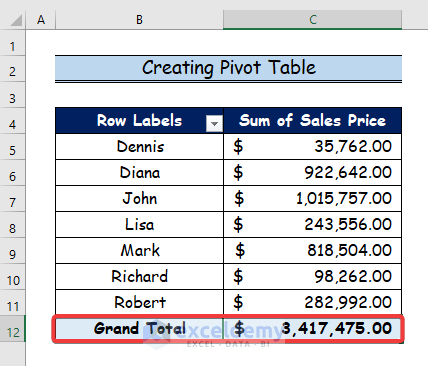
Task: Select row 8 header
Action: (x=12, y=225)
